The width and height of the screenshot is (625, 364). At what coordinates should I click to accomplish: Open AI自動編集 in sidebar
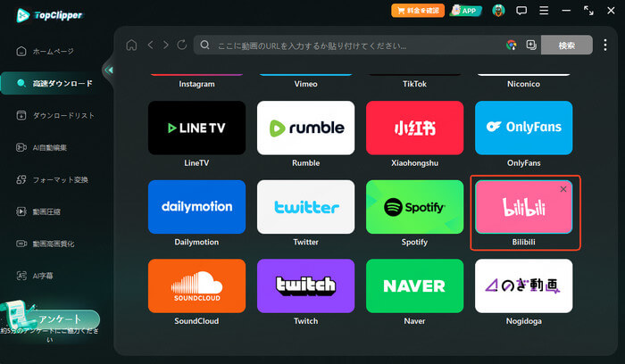click(41, 148)
